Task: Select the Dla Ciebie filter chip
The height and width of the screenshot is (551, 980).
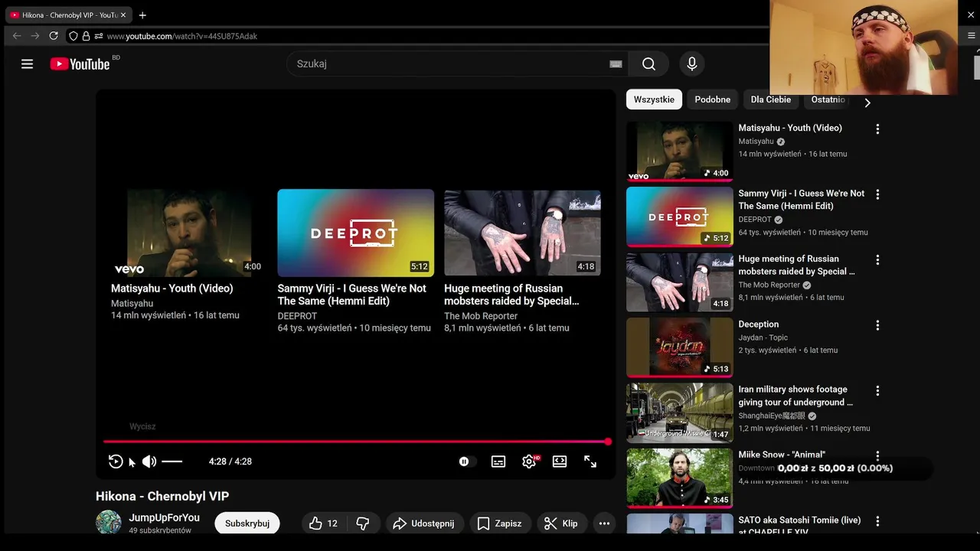Action: (x=771, y=99)
